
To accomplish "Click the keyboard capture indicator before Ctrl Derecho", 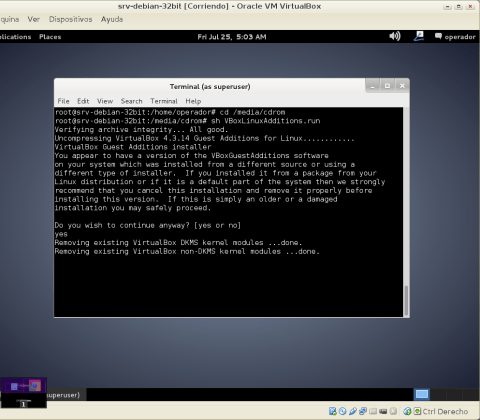I will [x=417, y=411].
